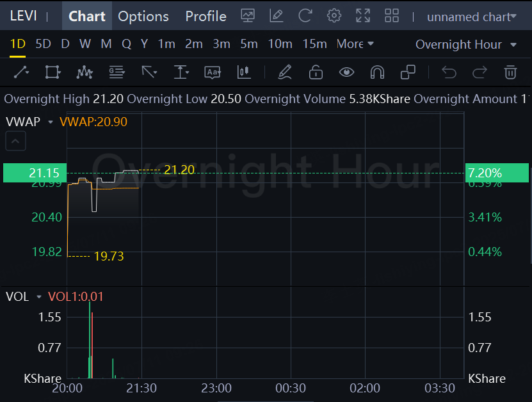The width and height of the screenshot is (532, 402).
Task: Expand the More timeframes dropdown
Action: tap(355, 44)
